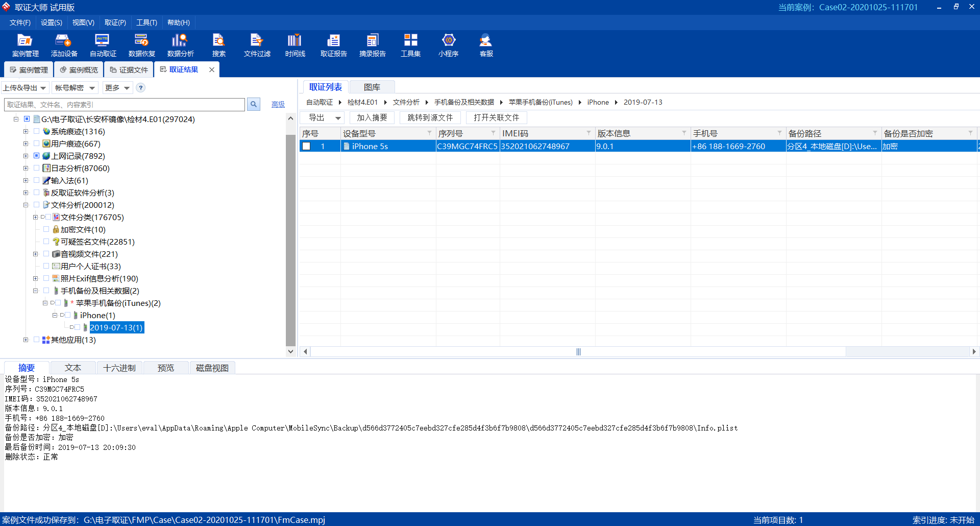Check the 其他应用(13) checkbox

(36, 340)
